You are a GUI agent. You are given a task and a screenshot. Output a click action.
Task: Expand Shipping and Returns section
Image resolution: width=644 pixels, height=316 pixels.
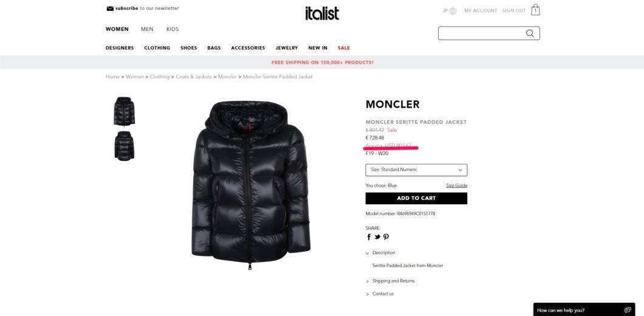coord(390,281)
